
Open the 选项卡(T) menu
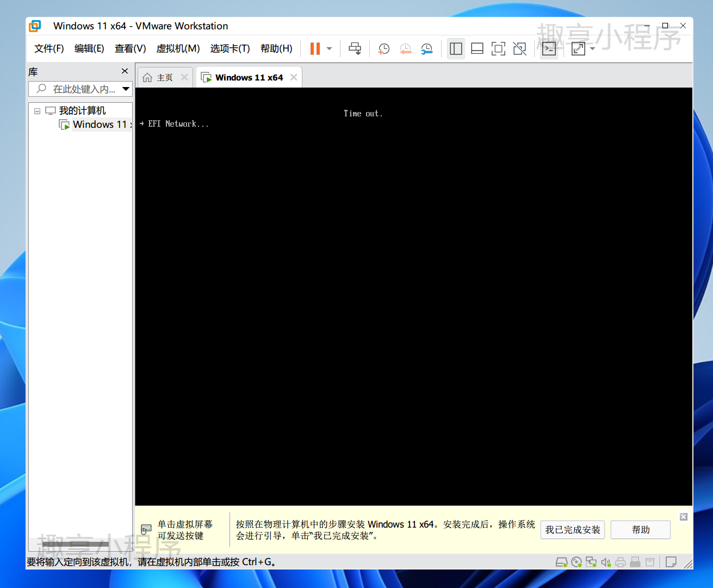230,48
